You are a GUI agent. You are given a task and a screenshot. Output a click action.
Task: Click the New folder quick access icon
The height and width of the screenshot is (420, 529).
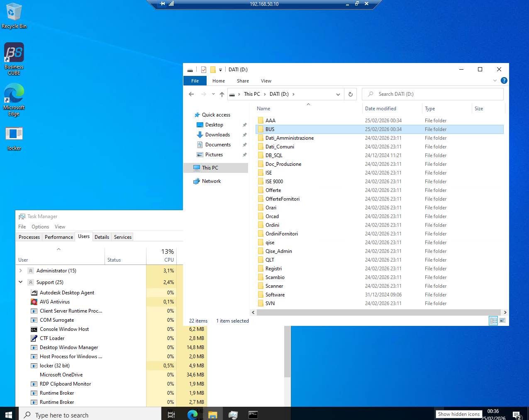pos(213,70)
